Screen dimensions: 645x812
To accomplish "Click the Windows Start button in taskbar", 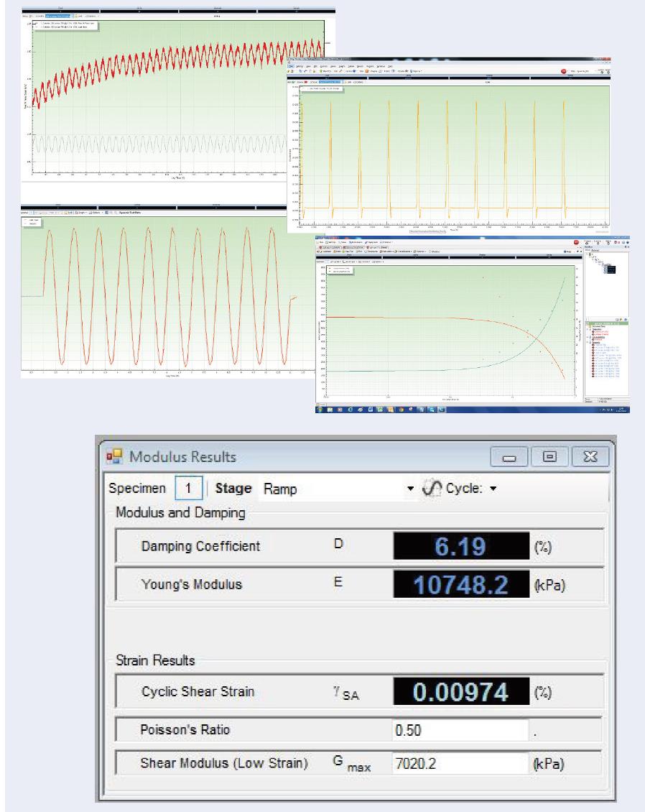I will (320, 409).
